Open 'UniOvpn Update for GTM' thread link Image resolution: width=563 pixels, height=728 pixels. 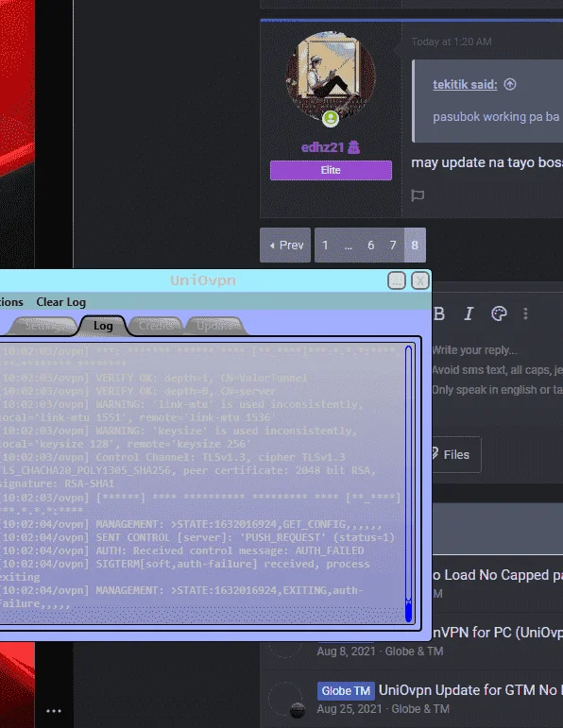(x=470, y=690)
